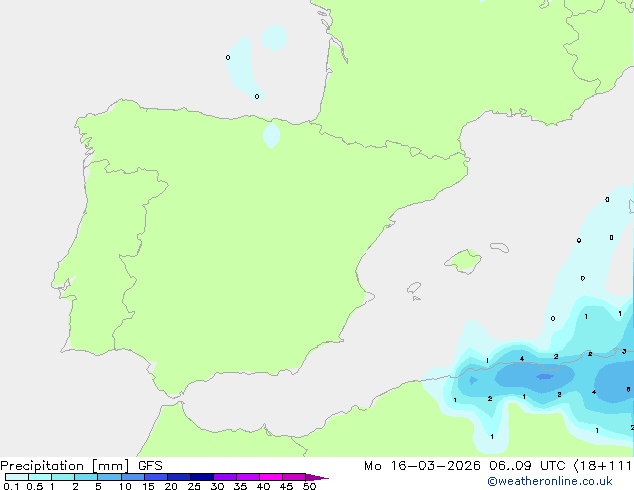Pick the 25–30 mm navy legend swatch
634x490 pixels.
pyautogui.click(x=202, y=477)
